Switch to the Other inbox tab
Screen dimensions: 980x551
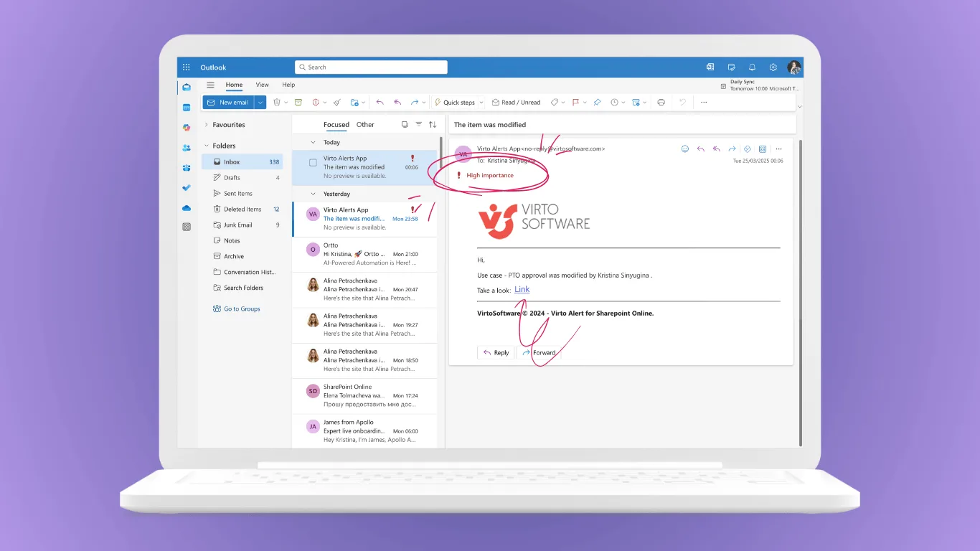tap(365, 125)
